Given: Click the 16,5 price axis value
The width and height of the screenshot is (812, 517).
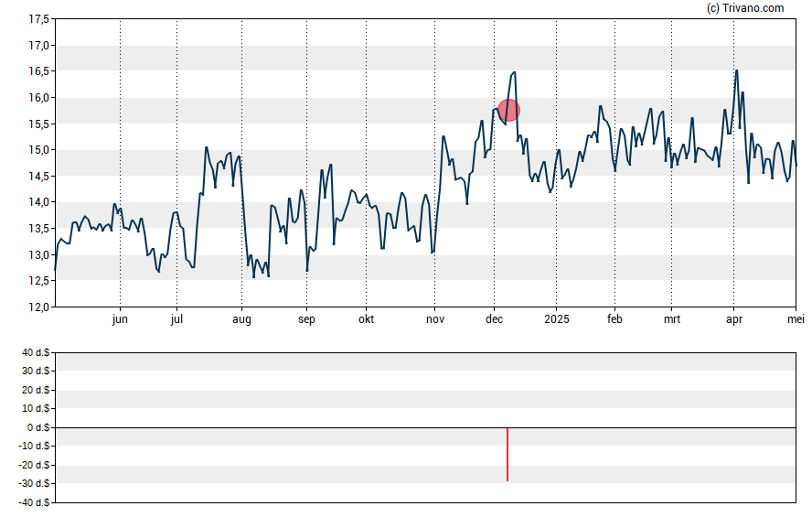Looking at the screenshot, I should point(38,71).
